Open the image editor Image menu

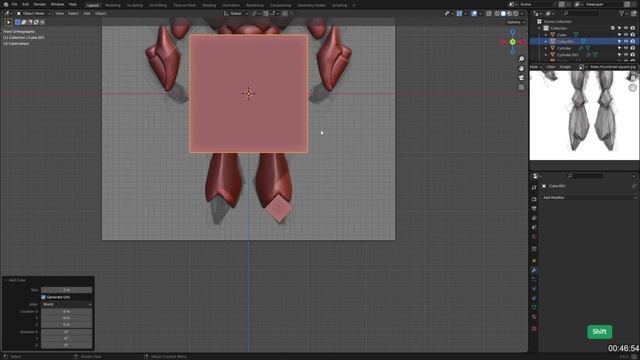(x=565, y=67)
